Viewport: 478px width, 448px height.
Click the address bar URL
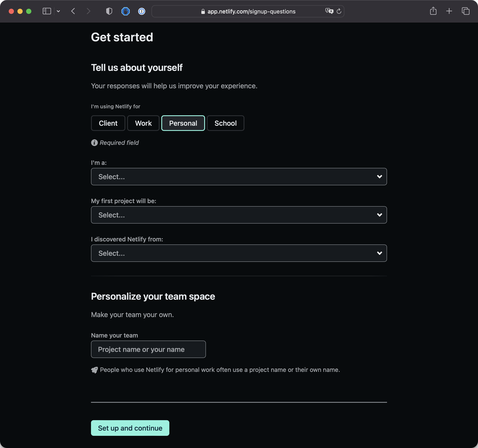[x=251, y=12]
